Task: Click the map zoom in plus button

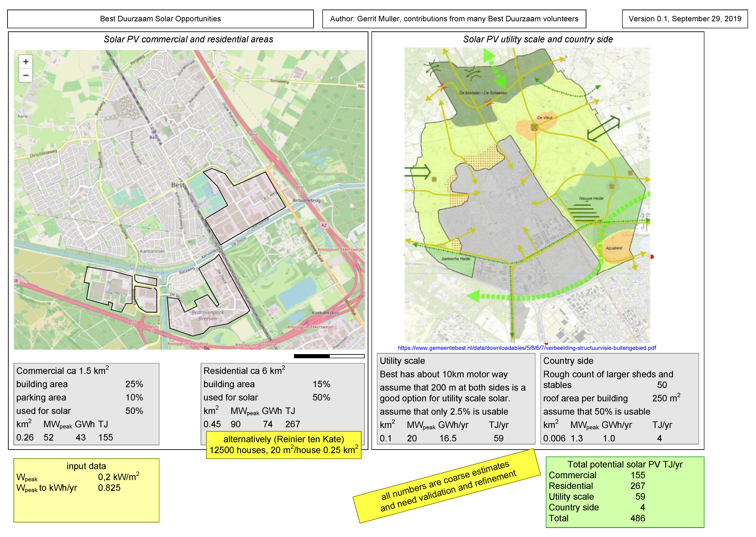Action: click(x=26, y=62)
